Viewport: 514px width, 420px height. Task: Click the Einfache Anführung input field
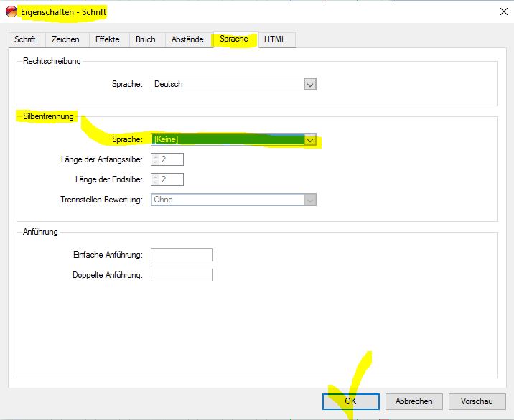tap(182, 255)
